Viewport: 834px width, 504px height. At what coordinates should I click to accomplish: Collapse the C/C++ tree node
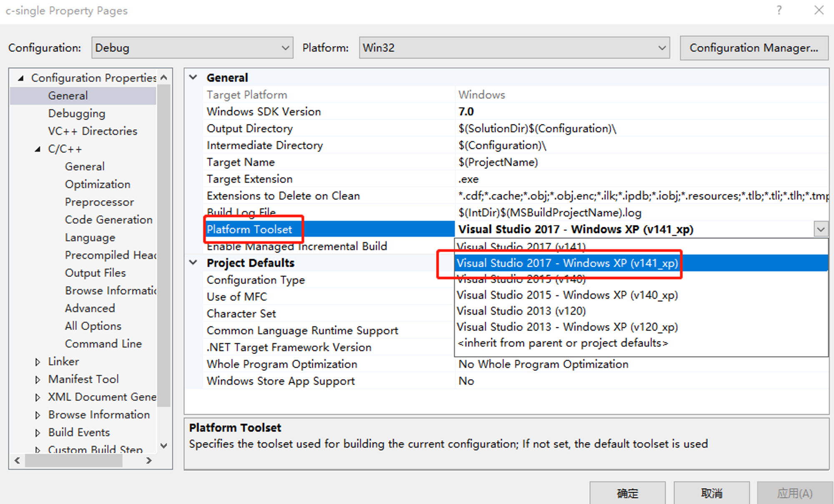38,149
